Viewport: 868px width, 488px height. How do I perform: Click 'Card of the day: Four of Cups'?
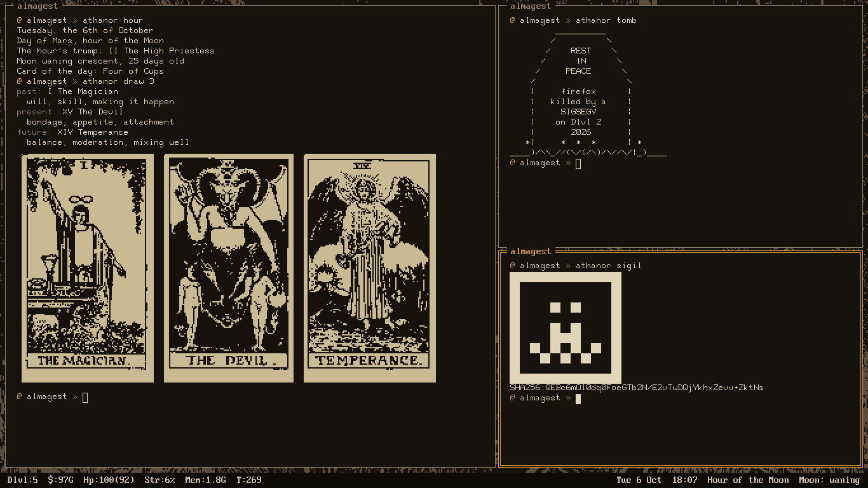click(x=90, y=71)
